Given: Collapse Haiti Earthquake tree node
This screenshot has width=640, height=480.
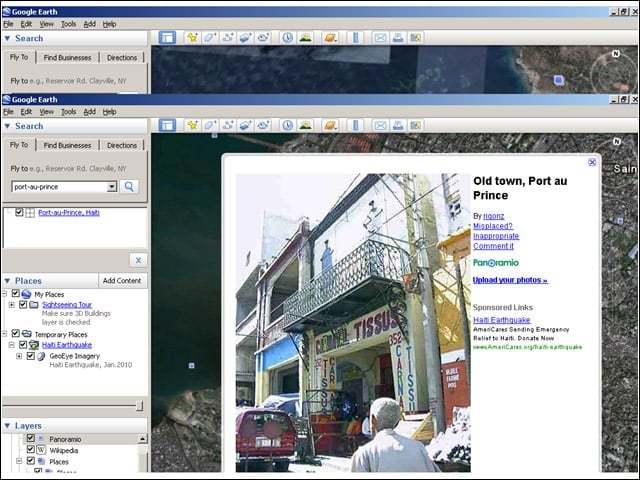Looking at the screenshot, I should pyautogui.click(x=11, y=345).
